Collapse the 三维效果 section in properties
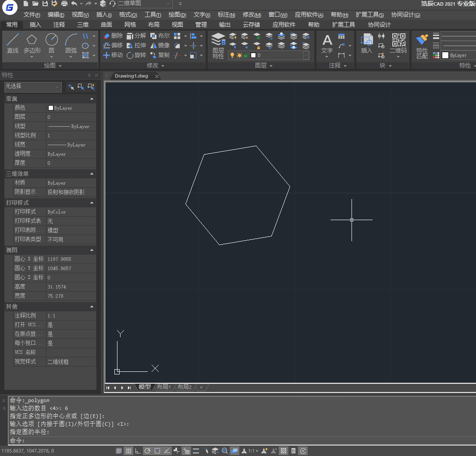 coord(92,174)
